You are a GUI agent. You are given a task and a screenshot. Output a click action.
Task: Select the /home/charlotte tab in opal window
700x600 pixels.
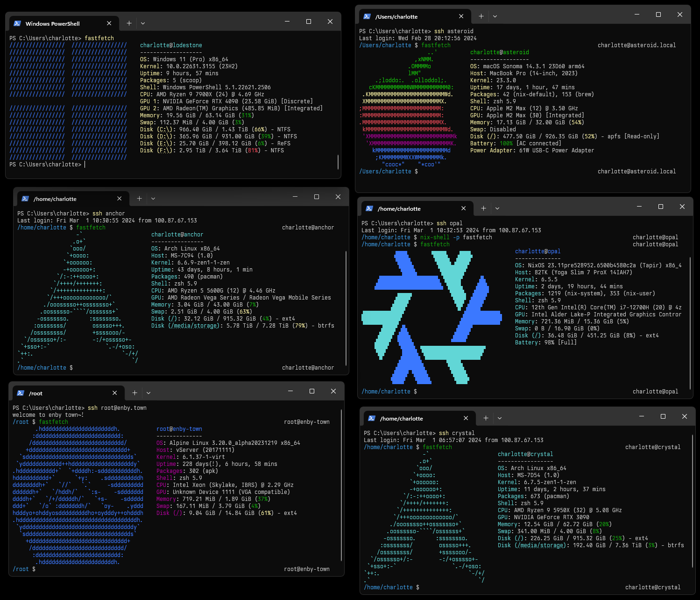(x=417, y=208)
